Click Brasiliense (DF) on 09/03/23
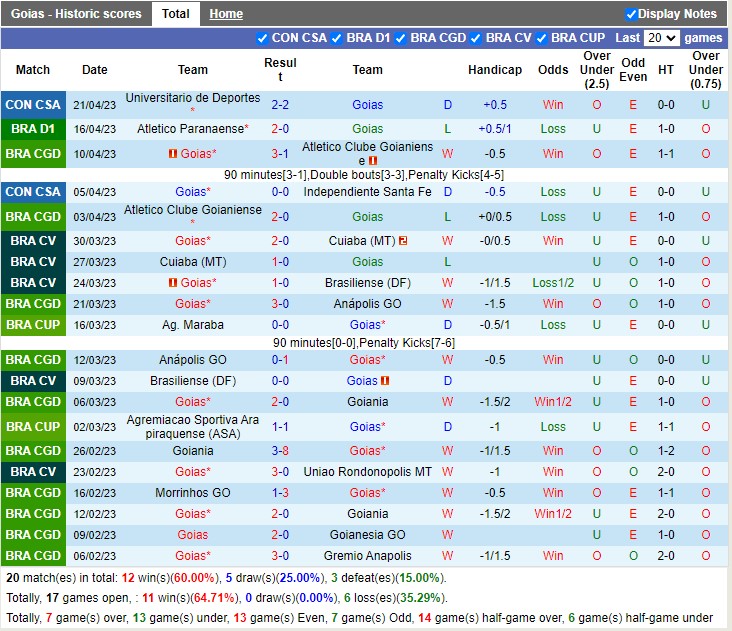The image size is (732, 631). [193, 381]
